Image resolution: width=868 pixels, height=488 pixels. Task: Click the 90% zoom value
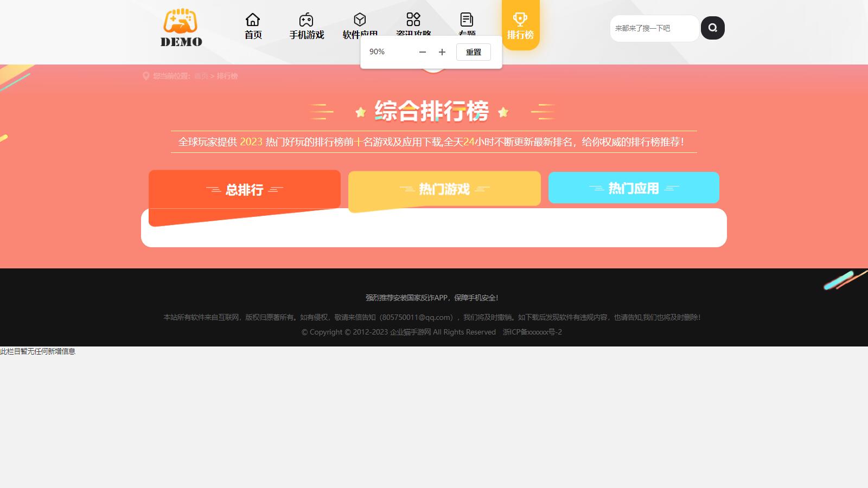[377, 52]
